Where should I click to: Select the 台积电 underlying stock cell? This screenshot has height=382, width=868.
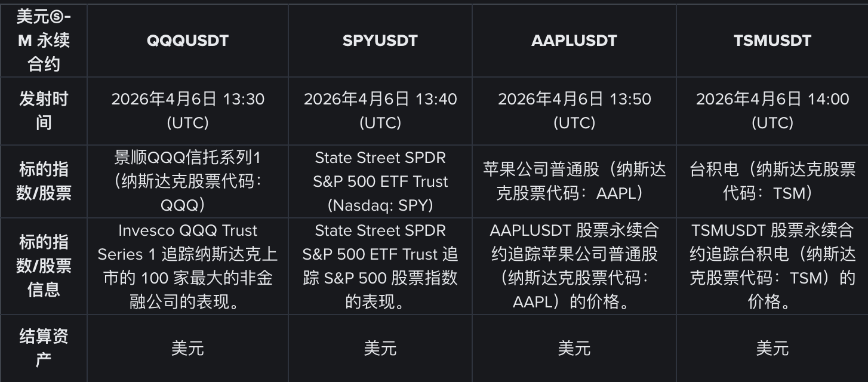(772, 181)
